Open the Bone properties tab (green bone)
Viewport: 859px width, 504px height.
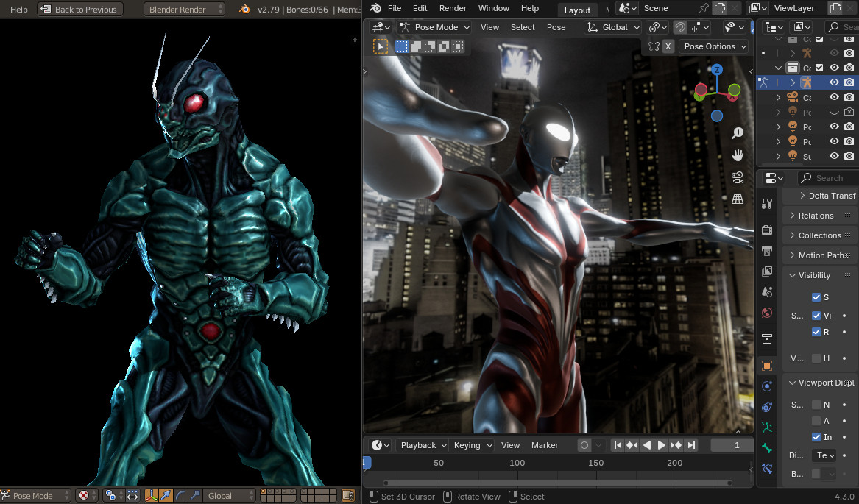(x=767, y=448)
